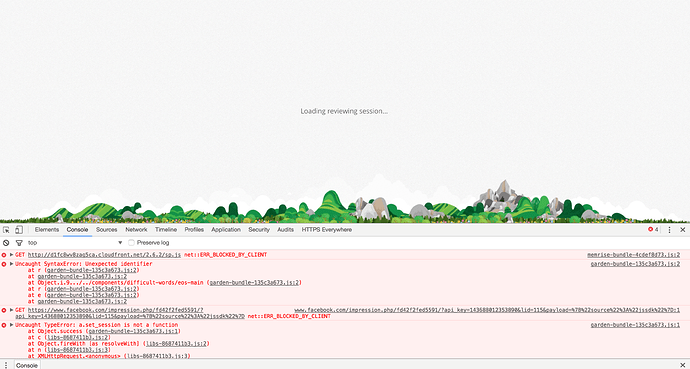
Task: Expand the Uncaught SyntaxError entry
Action: 12,264
